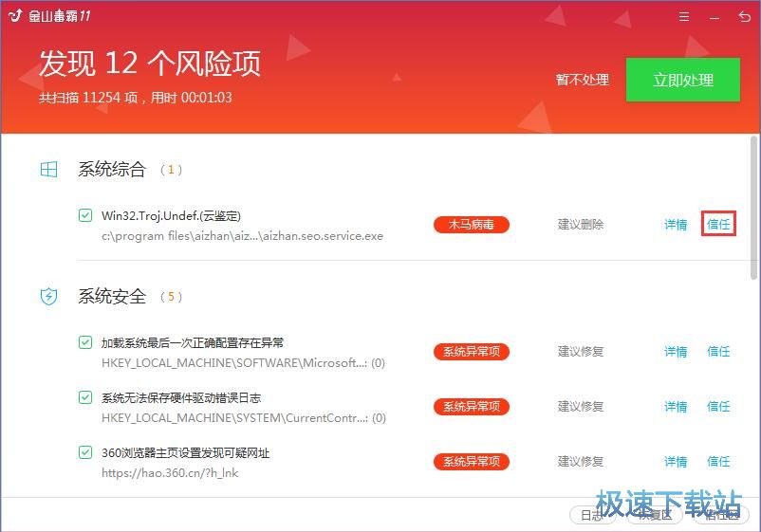761x532 pixels.
Task: Uncheck 系统无法保存硬件驱动错误日志 checkbox
Action: [x=85, y=397]
